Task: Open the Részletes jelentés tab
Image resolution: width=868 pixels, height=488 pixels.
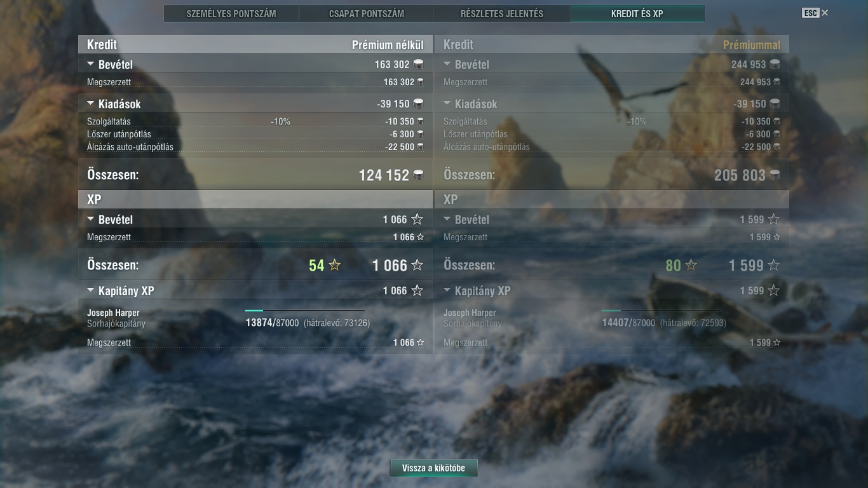Action: [x=502, y=13]
